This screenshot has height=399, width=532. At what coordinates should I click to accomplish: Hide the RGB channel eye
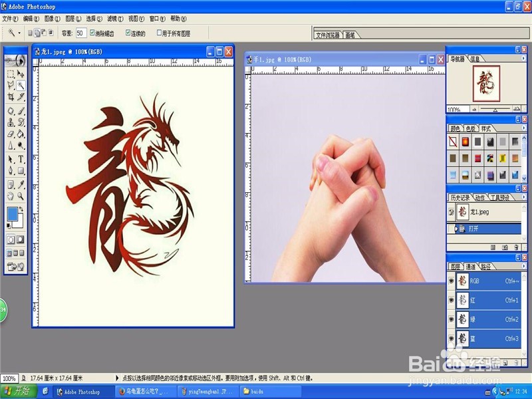tap(451, 281)
